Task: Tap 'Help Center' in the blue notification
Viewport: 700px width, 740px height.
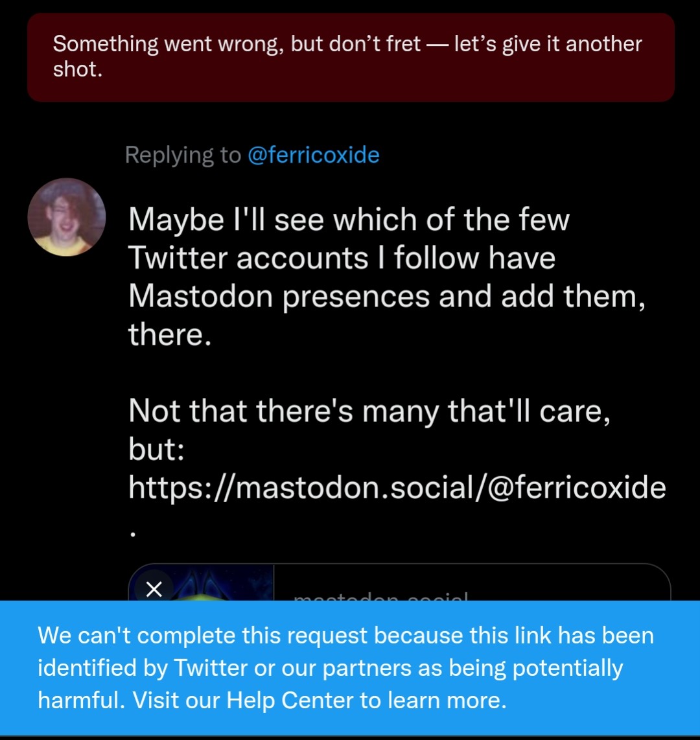Action: pos(290,700)
